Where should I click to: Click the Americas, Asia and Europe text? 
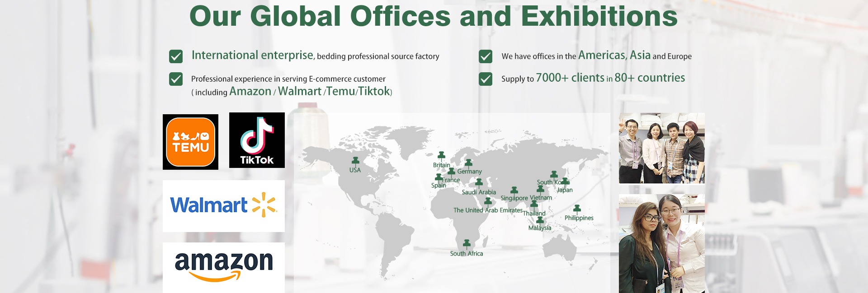coord(635,55)
